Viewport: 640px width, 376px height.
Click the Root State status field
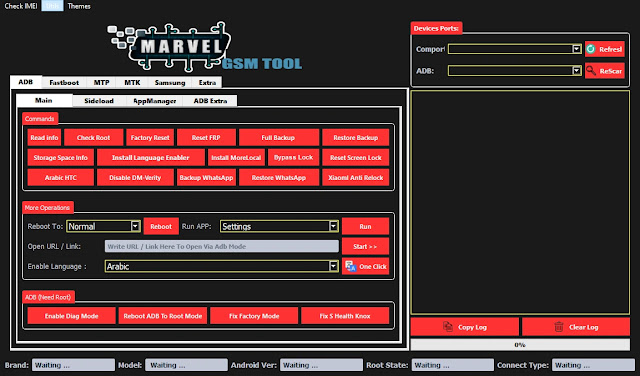pyautogui.click(x=453, y=365)
